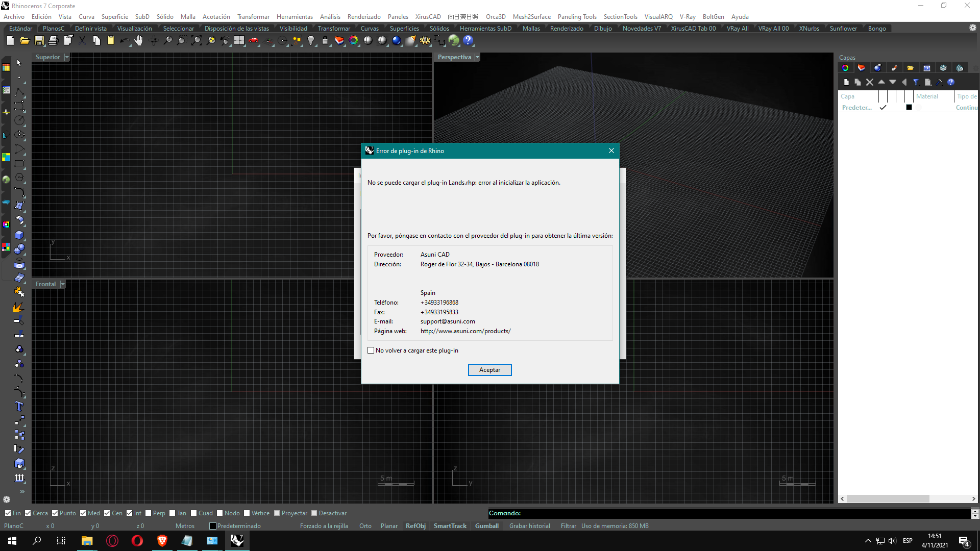This screenshot has height=551, width=980.
Task: Enable the Perp osnap checkbox
Action: (x=148, y=513)
